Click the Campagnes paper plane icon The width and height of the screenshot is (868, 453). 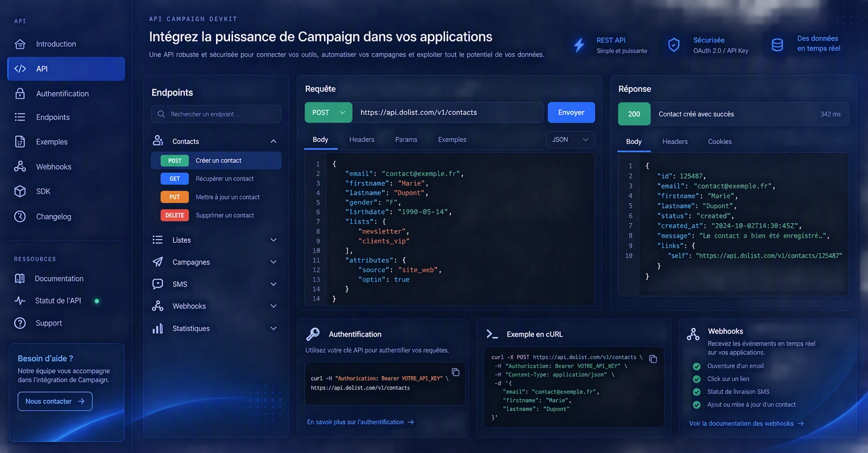157,261
